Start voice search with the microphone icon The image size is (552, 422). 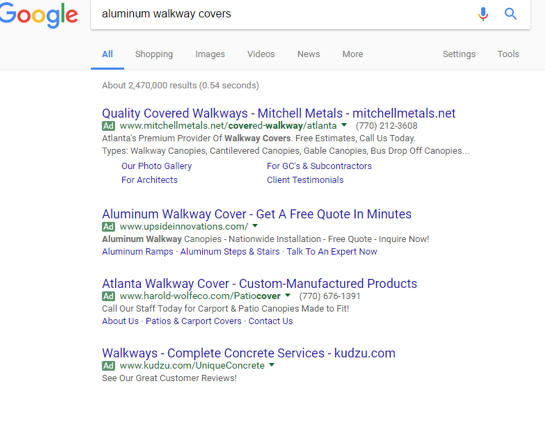coord(483,14)
